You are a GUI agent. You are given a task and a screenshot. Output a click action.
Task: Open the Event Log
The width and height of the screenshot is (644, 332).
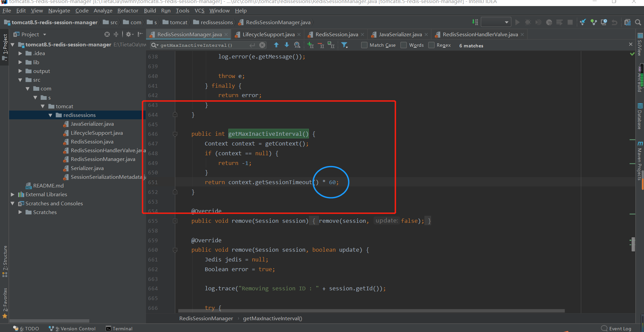[616, 329]
